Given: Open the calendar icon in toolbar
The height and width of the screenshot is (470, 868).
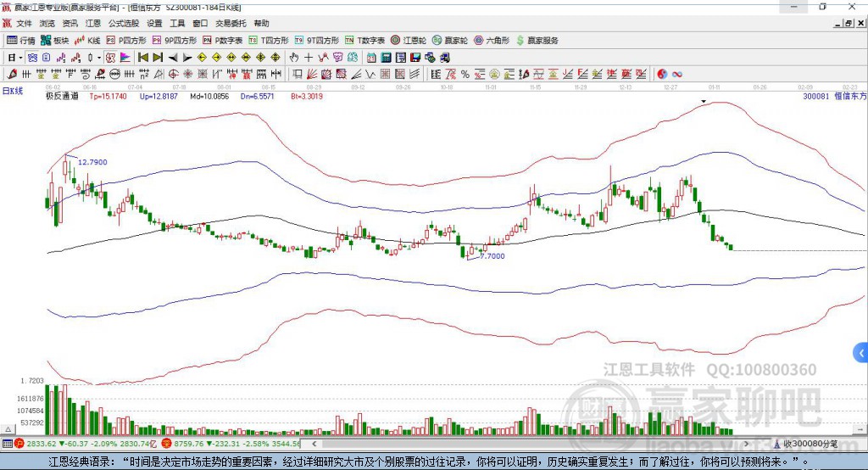Looking at the screenshot, I should point(371,58).
